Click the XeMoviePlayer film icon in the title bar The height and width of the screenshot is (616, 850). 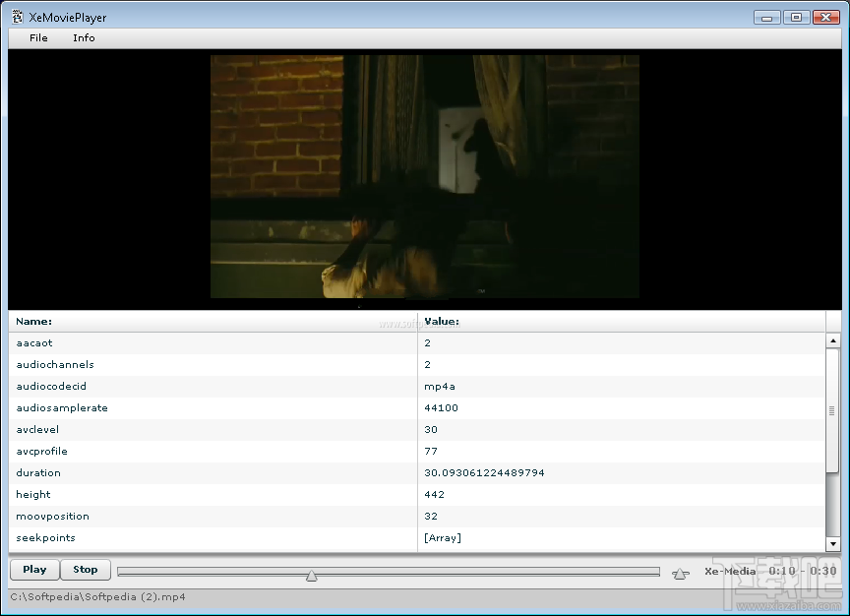click(15, 17)
